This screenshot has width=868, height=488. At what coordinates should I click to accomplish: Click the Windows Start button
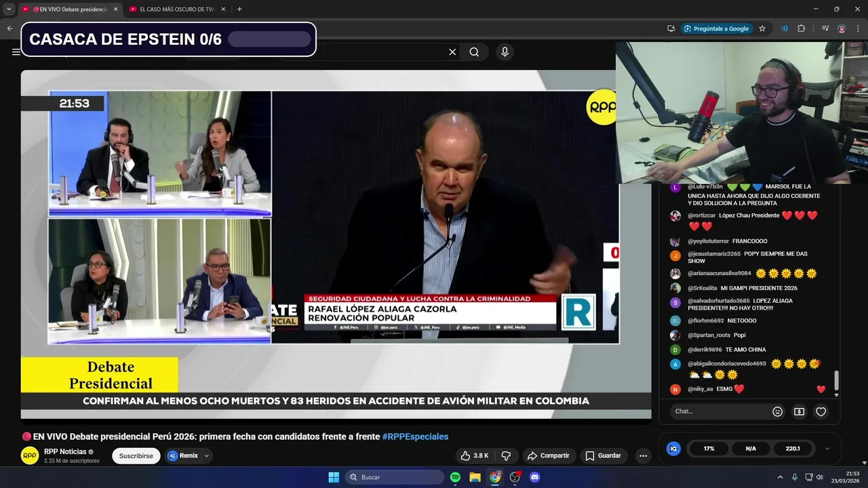334,477
